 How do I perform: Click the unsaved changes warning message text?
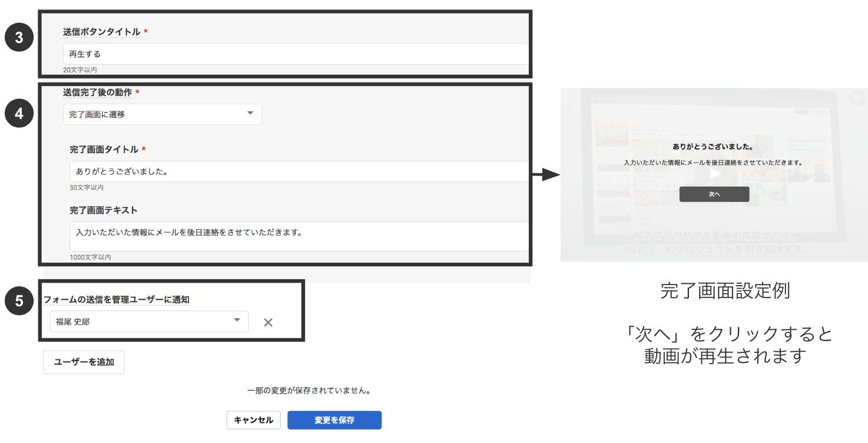tap(309, 391)
